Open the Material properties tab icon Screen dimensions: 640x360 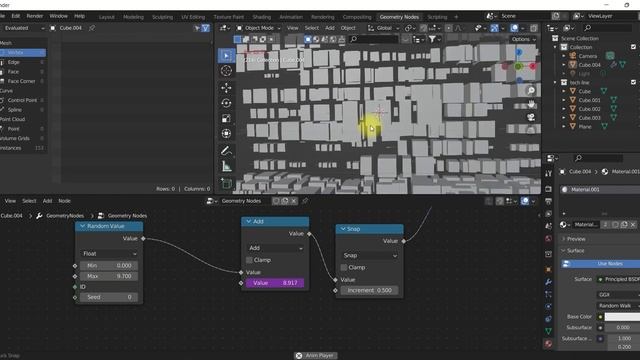(x=548, y=343)
